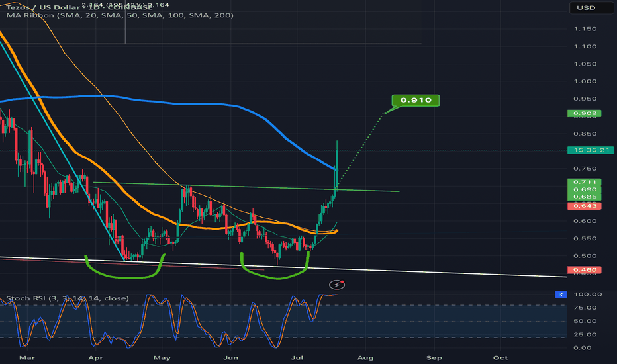The width and height of the screenshot is (617, 364).
Task: Select the Aug label on time axis
Action: 364,357
